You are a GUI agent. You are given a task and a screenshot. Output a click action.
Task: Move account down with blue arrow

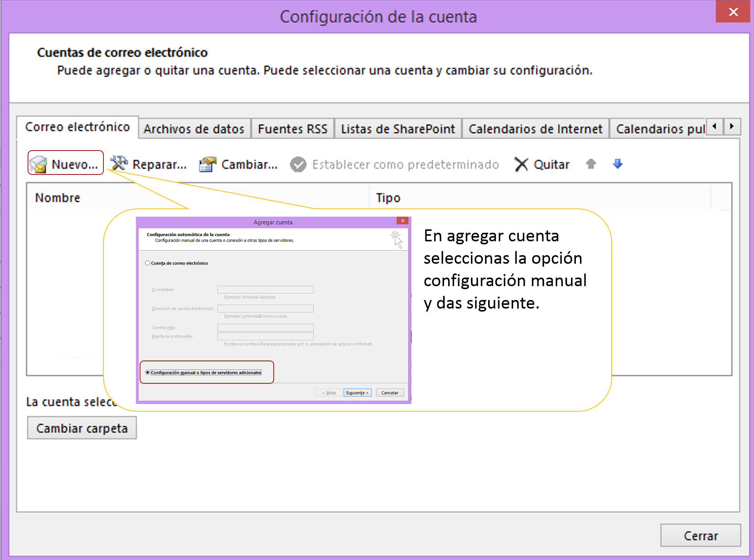pos(618,164)
